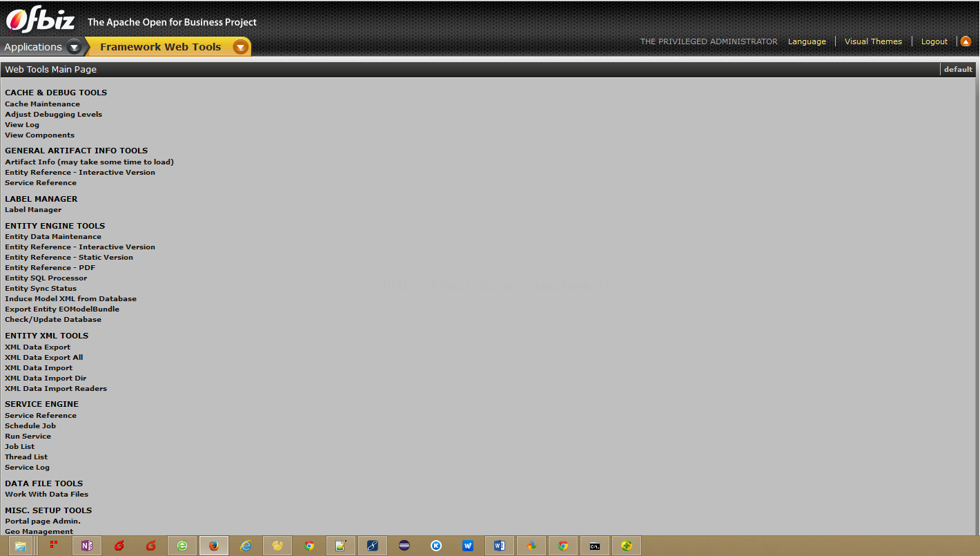This screenshot has height=556, width=980.
Task: Open the yellow blob app in the taskbar
Action: (277, 546)
